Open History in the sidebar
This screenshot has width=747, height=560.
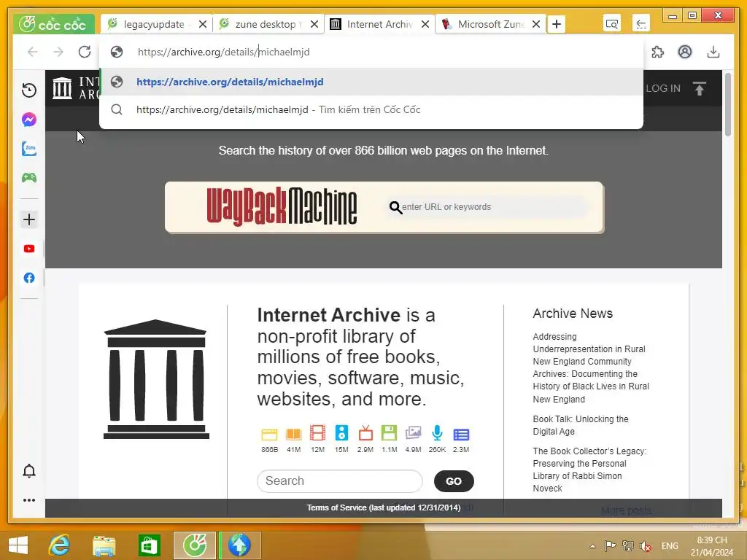29,90
